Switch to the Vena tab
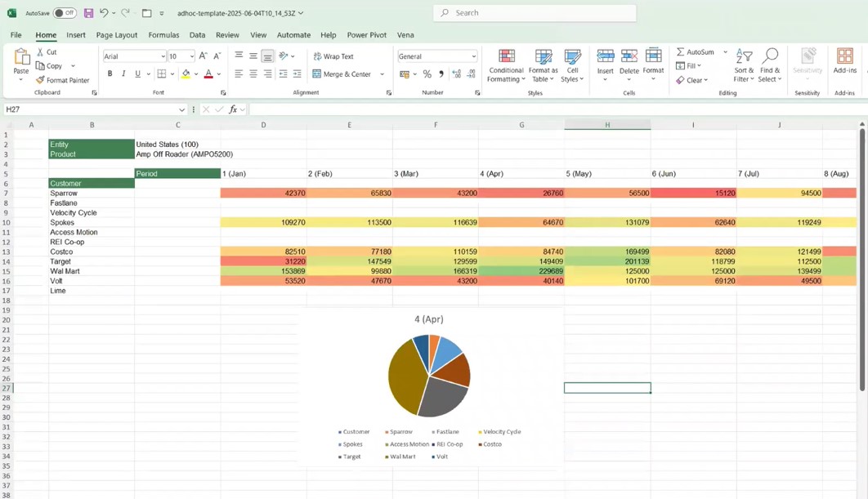 [x=405, y=35]
